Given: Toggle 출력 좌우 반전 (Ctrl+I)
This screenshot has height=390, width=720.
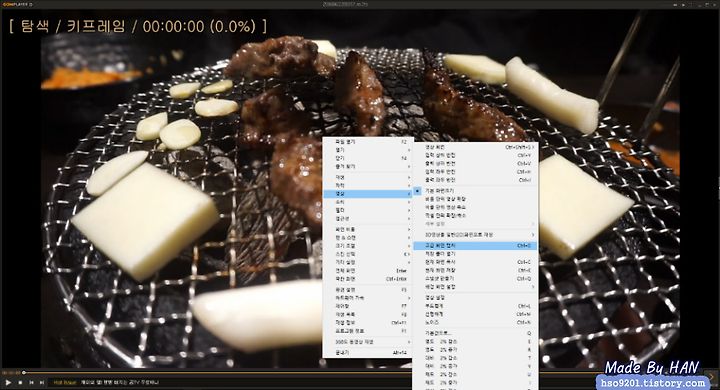Looking at the screenshot, I should tap(475, 180).
